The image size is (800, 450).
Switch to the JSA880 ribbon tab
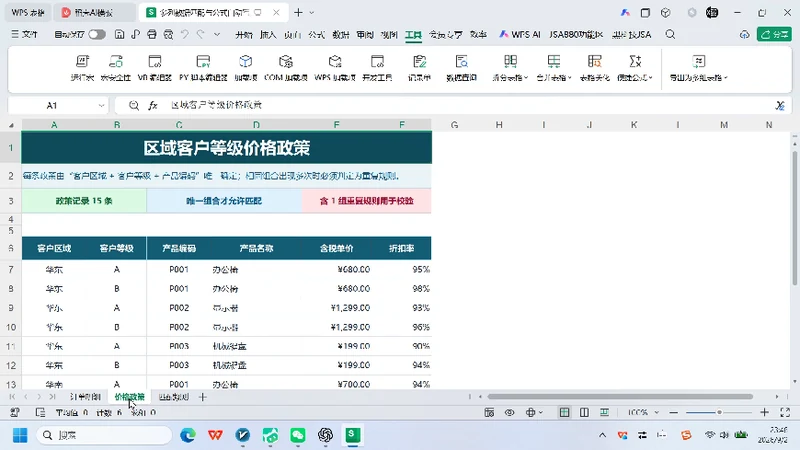pyautogui.click(x=576, y=35)
